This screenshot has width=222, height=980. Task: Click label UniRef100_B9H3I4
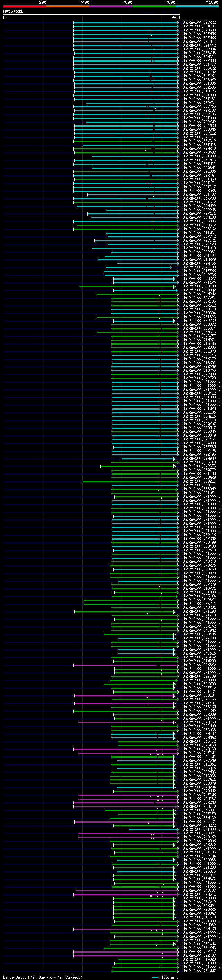pos(199,57)
